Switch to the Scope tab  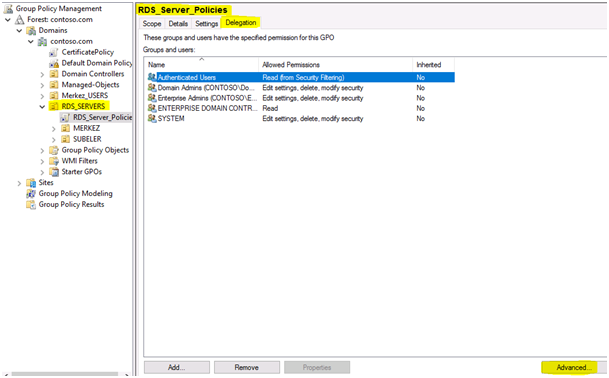pos(151,24)
